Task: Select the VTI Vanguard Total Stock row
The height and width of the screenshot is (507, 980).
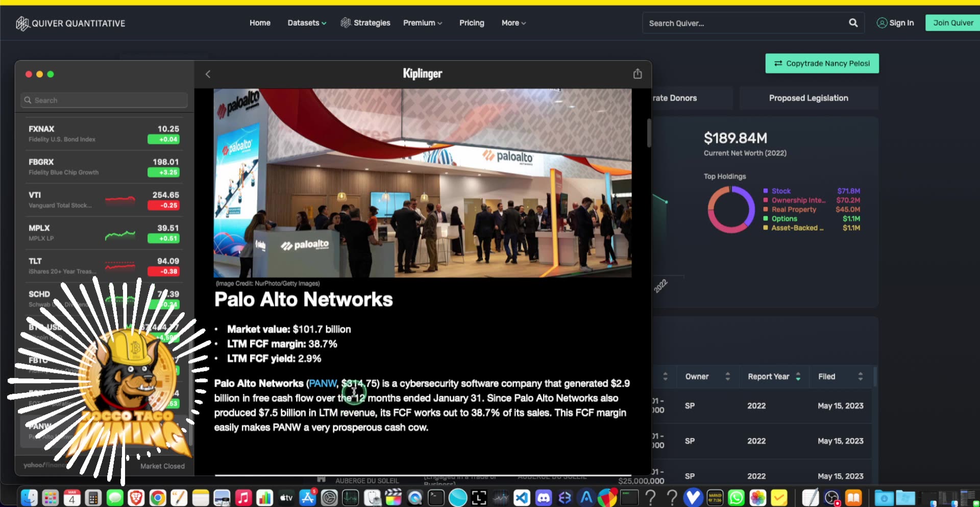Action: (104, 200)
